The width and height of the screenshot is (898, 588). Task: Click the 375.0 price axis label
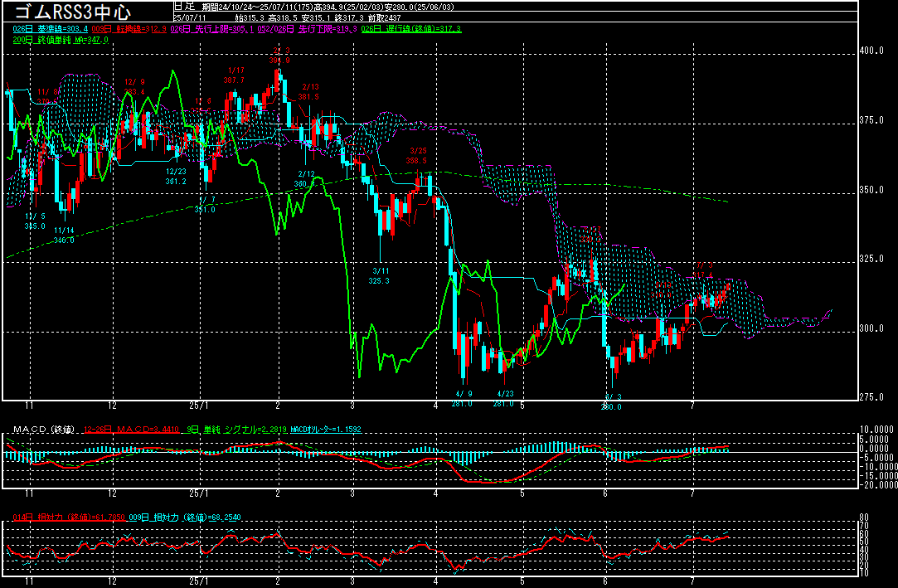(x=871, y=120)
